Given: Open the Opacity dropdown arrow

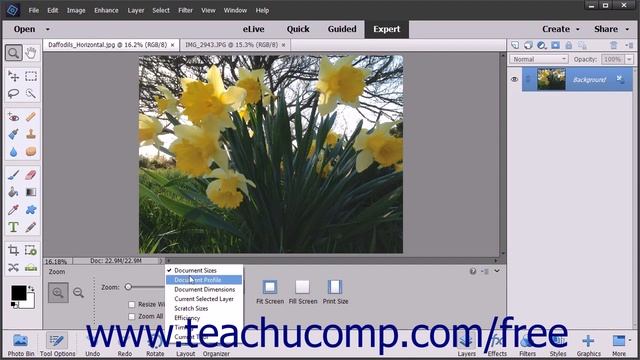Looking at the screenshot, I should tap(629, 59).
